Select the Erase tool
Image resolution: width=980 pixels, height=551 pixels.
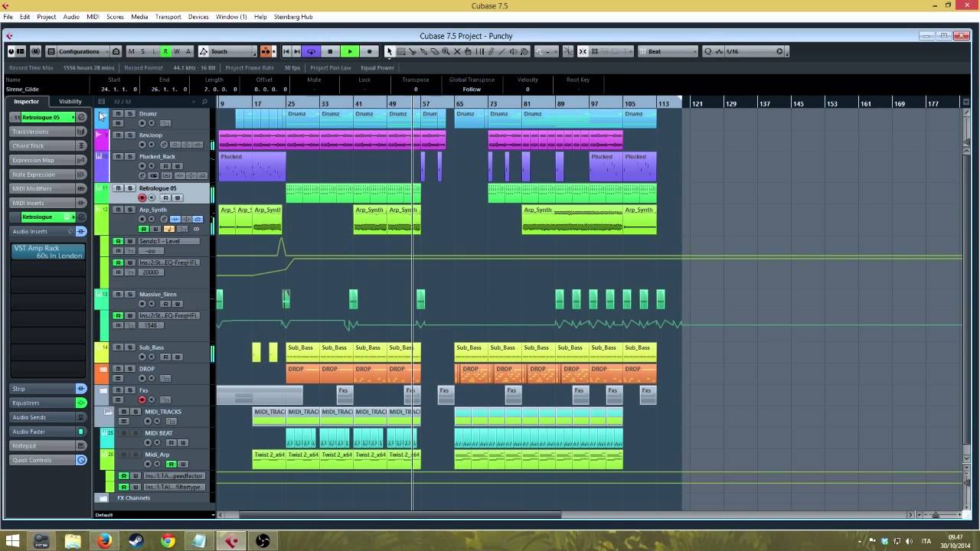tap(434, 51)
